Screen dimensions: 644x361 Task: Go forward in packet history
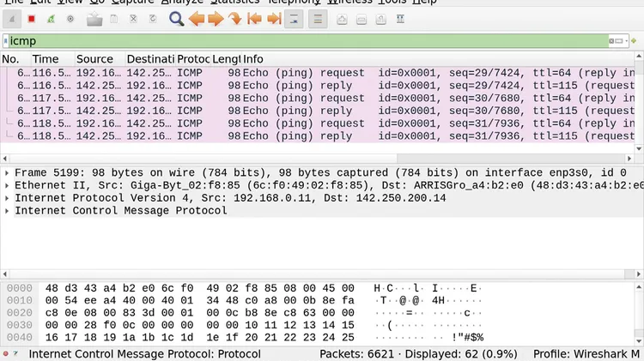click(216, 19)
